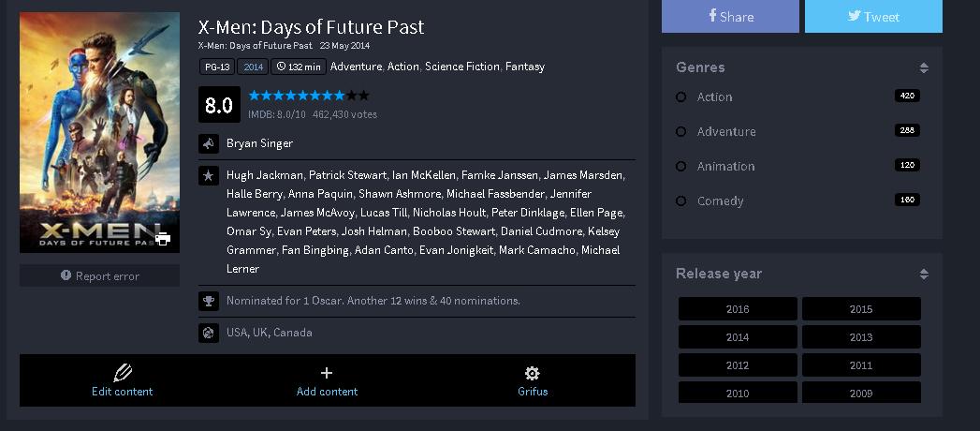Screen dimensions: 980x431
Task: Open the 2014 year tag link
Action: coord(252,67)
